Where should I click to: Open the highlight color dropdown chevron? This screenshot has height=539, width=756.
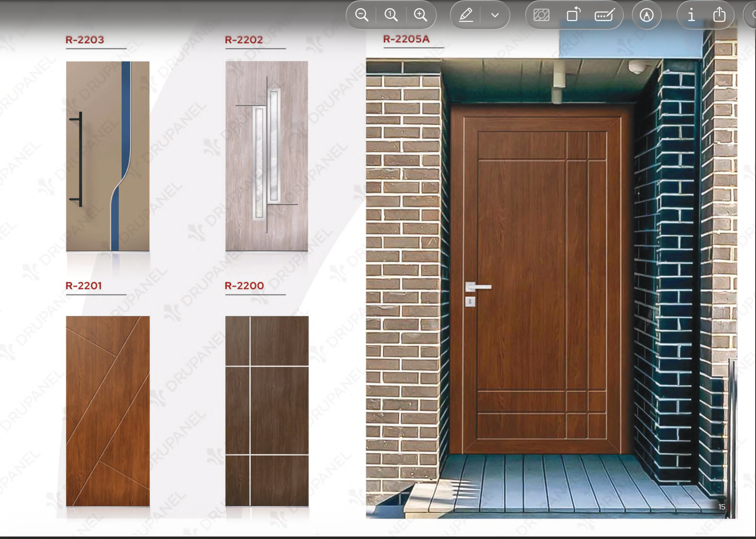coord(495,15)
